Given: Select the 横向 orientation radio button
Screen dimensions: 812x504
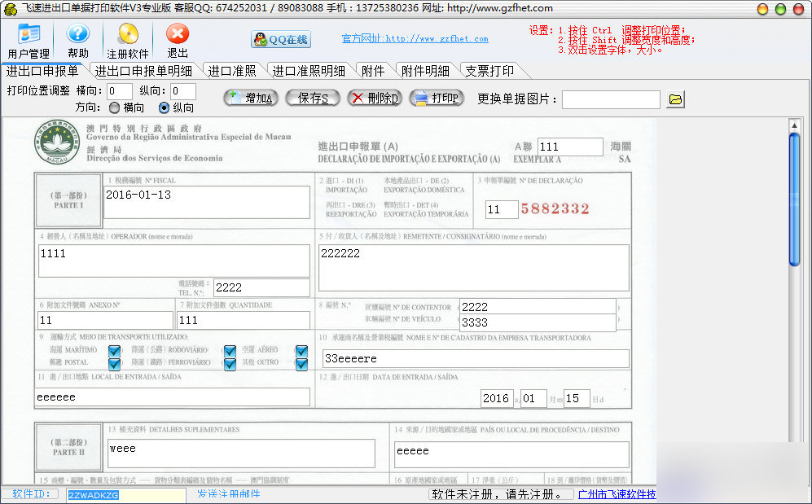Looking at the screenshot, I should click(x=115, y=107).
